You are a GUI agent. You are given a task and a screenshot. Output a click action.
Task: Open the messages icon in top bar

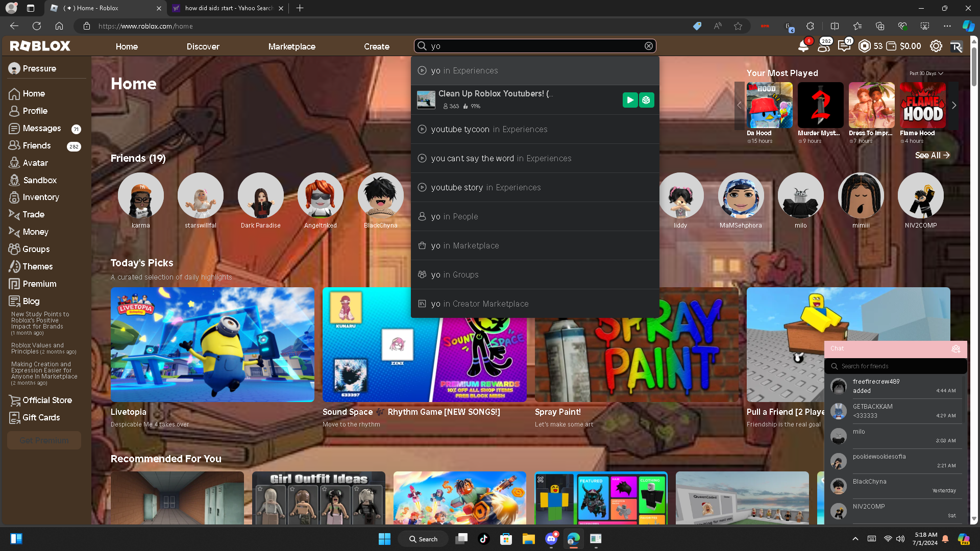pyautogui.click(x=844, y=46)
